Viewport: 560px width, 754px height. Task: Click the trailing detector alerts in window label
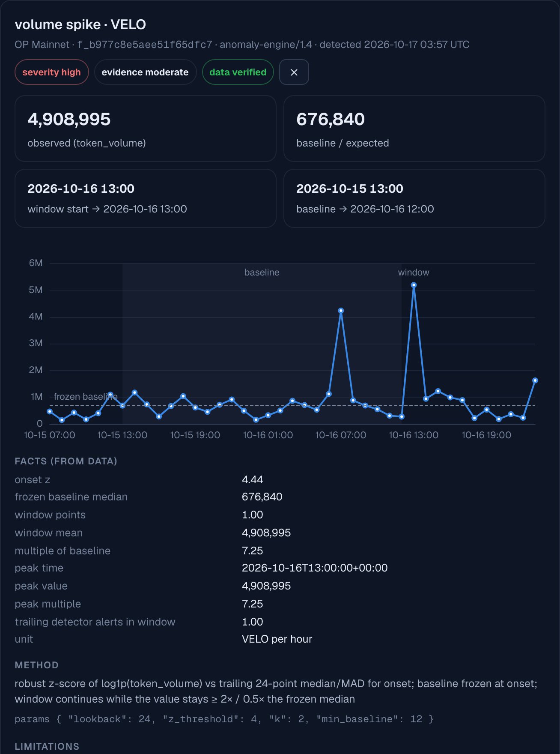click(x=95, y=622)
